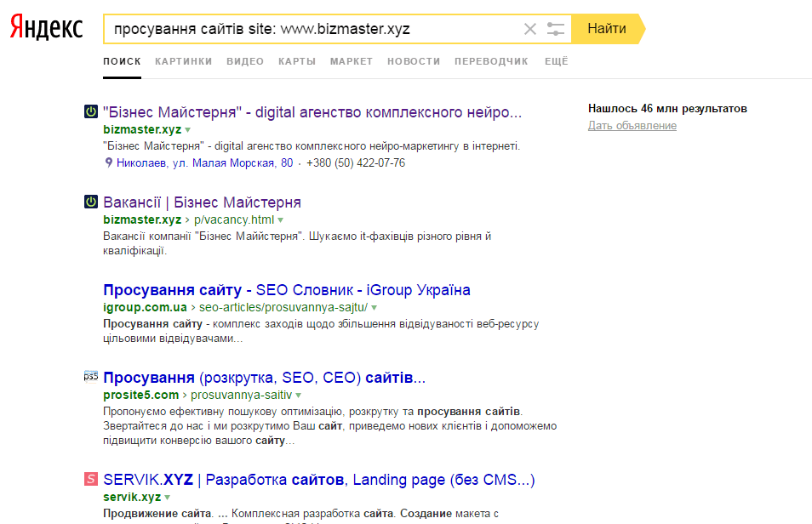
Task: Click the Найти search button
Action: 607,28
